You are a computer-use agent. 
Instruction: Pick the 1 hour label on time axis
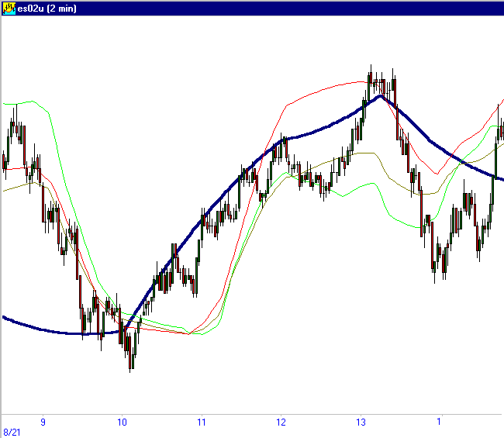pos(439,422)
